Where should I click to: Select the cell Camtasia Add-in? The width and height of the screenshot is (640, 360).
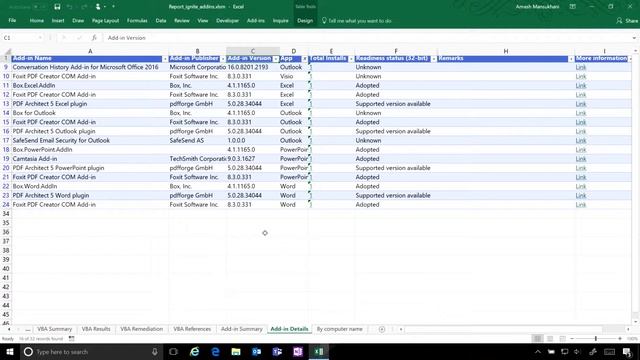[x=90, y=159]
